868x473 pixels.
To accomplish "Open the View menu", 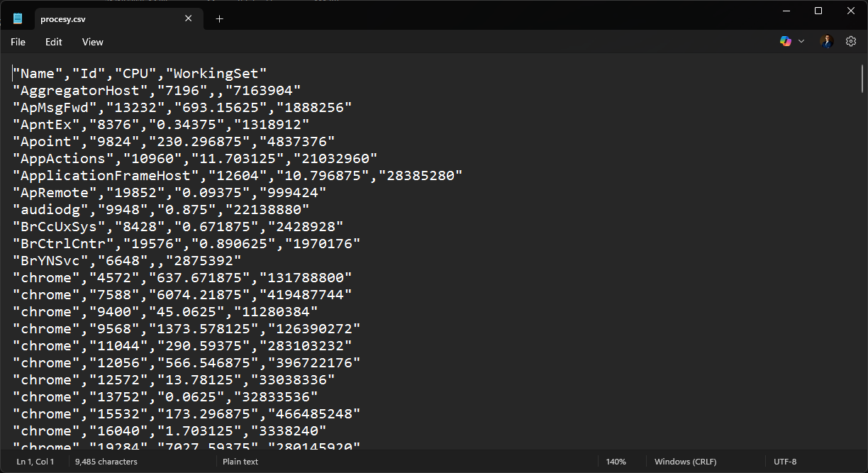I will click(x=92, y=42).
